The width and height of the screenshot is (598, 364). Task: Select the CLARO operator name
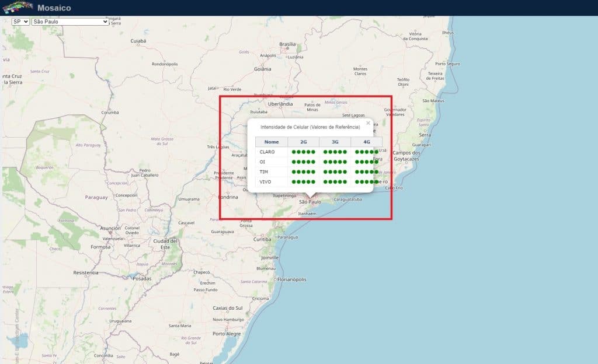[267, 152]
